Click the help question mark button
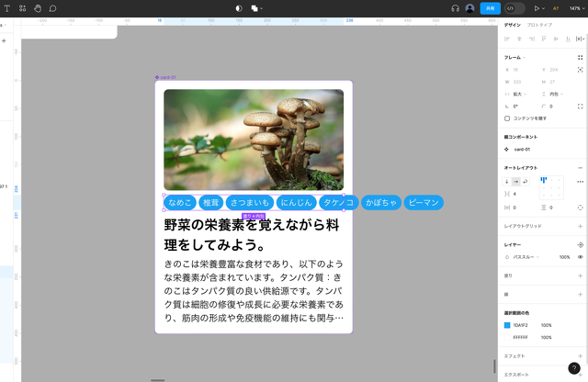This screenshot has width=588, height=382. [x=574, y=368]
